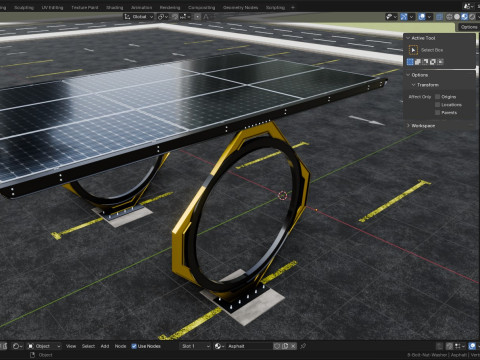
Task: Open the shader editor Node menu
Action: click(120, 346)
